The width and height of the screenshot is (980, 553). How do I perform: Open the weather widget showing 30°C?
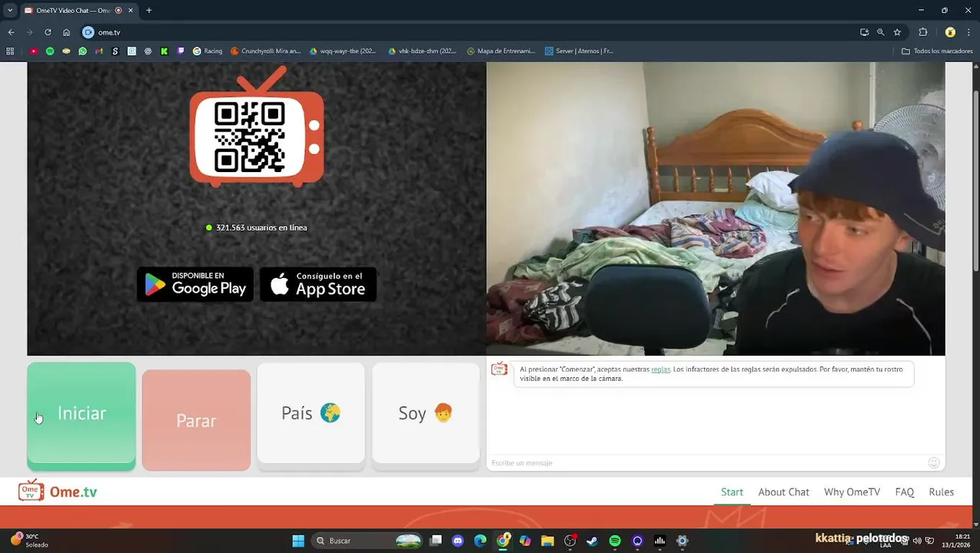(29, 541)
